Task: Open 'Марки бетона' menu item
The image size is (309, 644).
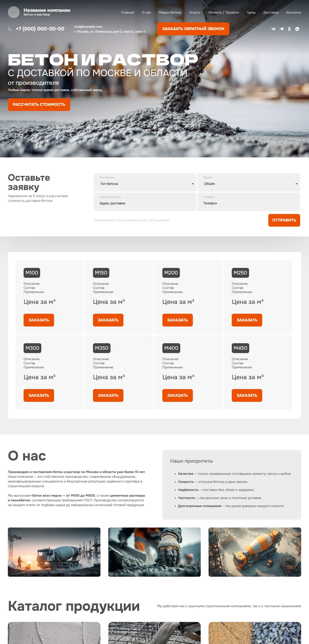Action: (x=170, y=13)
